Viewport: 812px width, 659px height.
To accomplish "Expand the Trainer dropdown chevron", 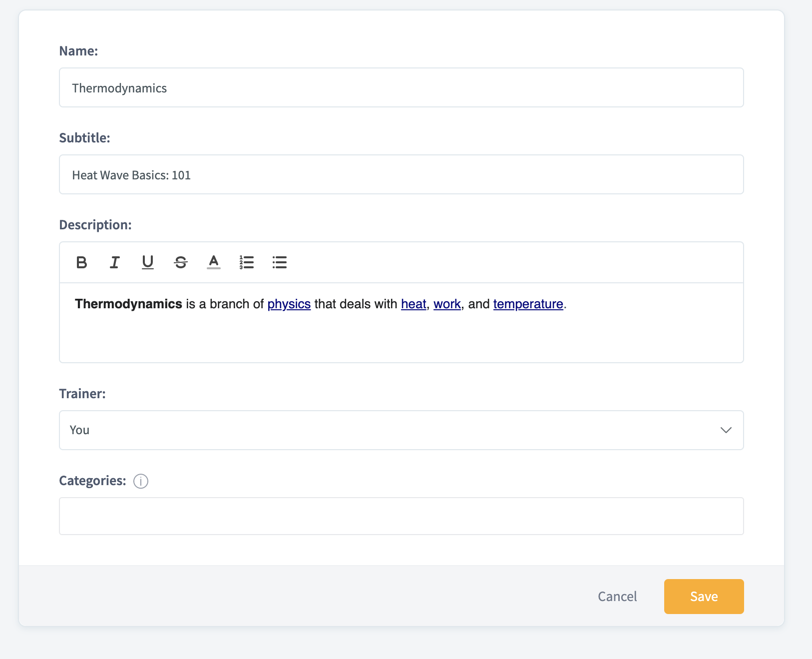I will coord(726,430).
